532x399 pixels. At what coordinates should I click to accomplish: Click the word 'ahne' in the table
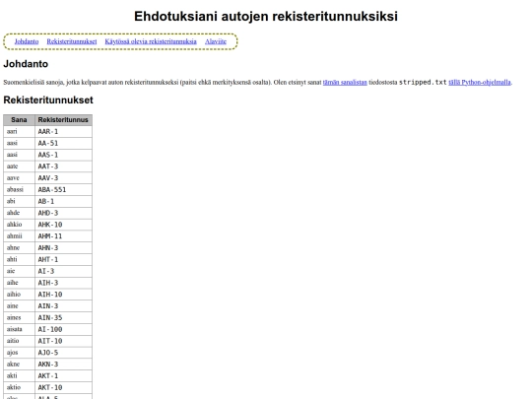[x=13, y=247]
